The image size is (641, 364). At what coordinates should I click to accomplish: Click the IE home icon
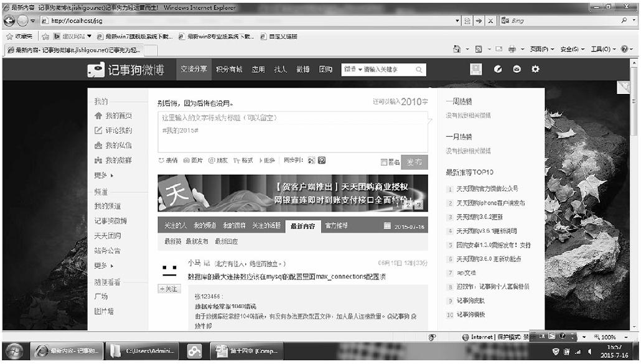(x=457, y=49)
